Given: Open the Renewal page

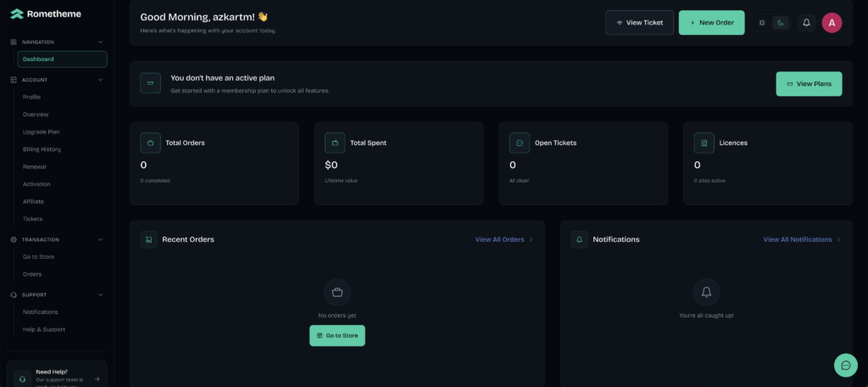Looking at the screenshot, I should (x=34, y=166).
